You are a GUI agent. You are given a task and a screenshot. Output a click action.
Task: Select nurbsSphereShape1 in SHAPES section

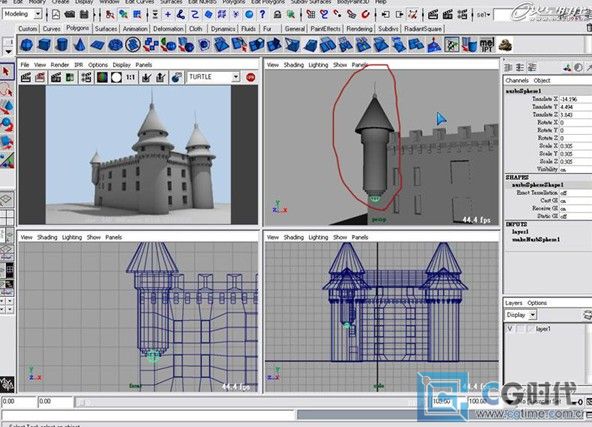click(x=538, y=185)
